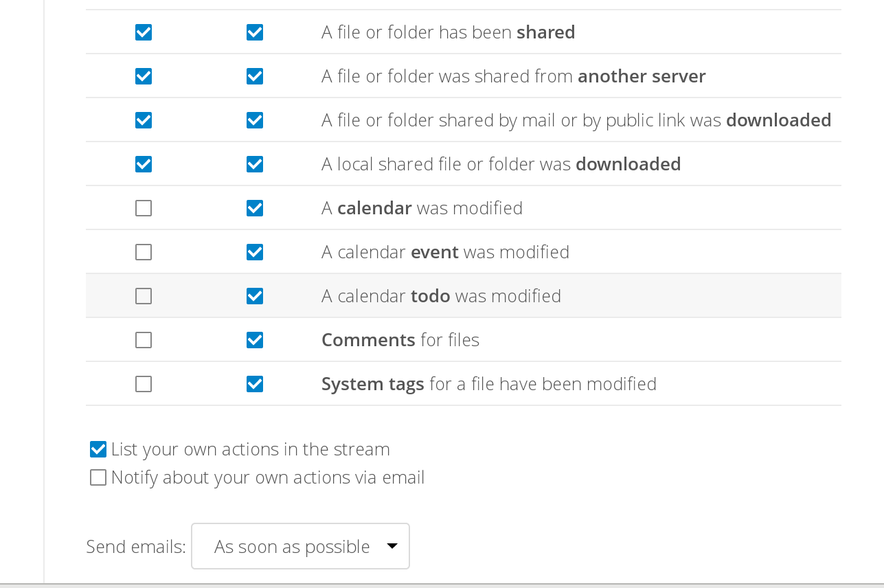Disable right checkbox for 'A calendar was modified'

pos(255,208)
